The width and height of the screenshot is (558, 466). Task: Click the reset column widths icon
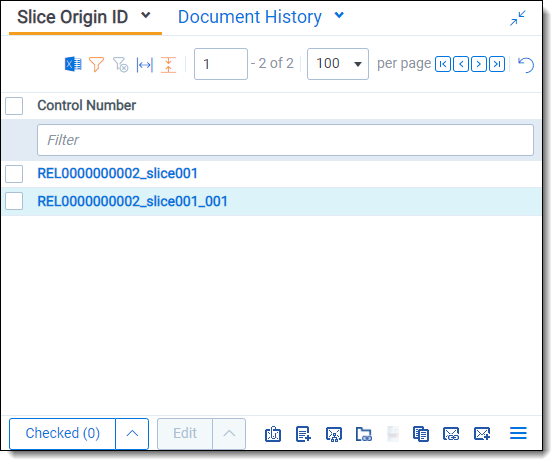144,65
